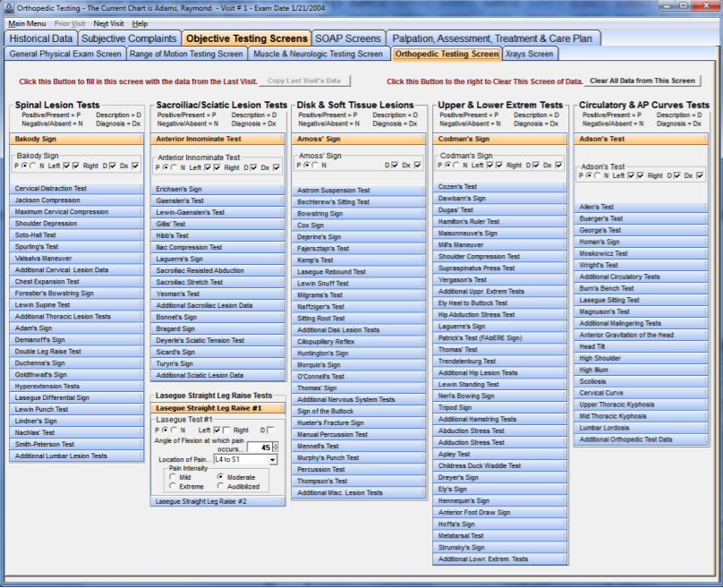Viewport: 723px width, 588px height.
Task: Check the Dx box under Bakody Sign
Action: 134,166
